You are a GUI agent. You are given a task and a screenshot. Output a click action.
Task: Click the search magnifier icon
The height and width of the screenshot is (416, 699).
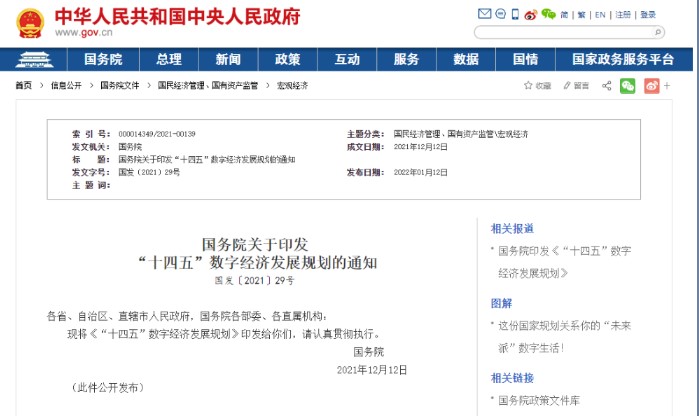click(658, 32)
